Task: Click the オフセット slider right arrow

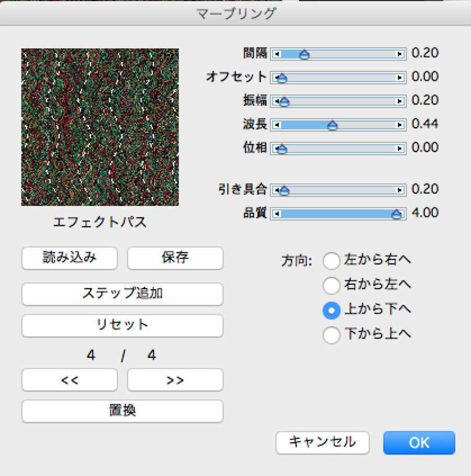Action: tap(400, 78)
